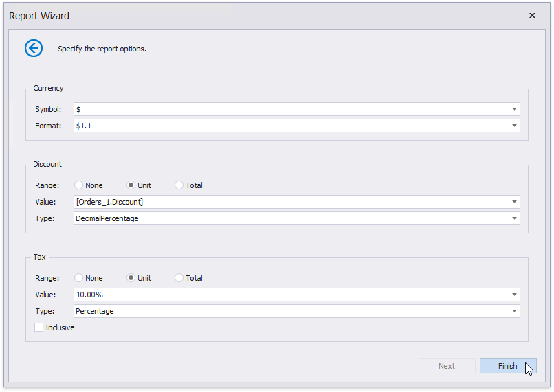Select Total for Tax range
The width and height of the screenshot is (554, 392).
click(x=179, y=278)
